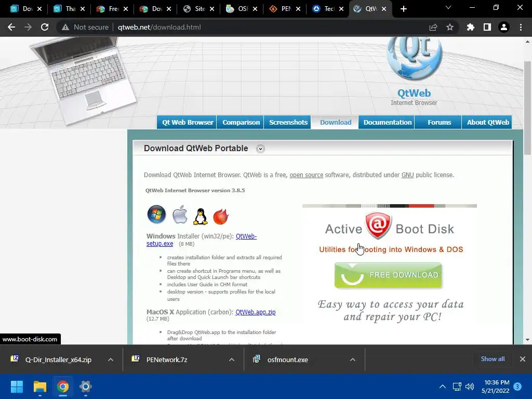
Task: Go back with the browser back arrow
Action: click(11, 27)
